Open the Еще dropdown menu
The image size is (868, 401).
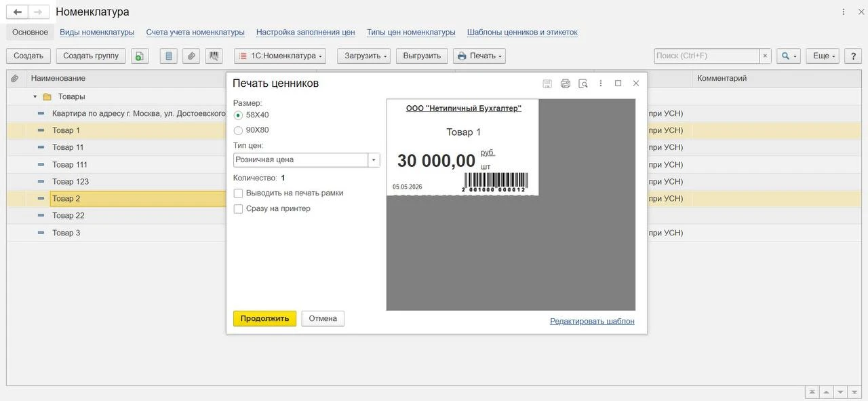tap(823, 56)
